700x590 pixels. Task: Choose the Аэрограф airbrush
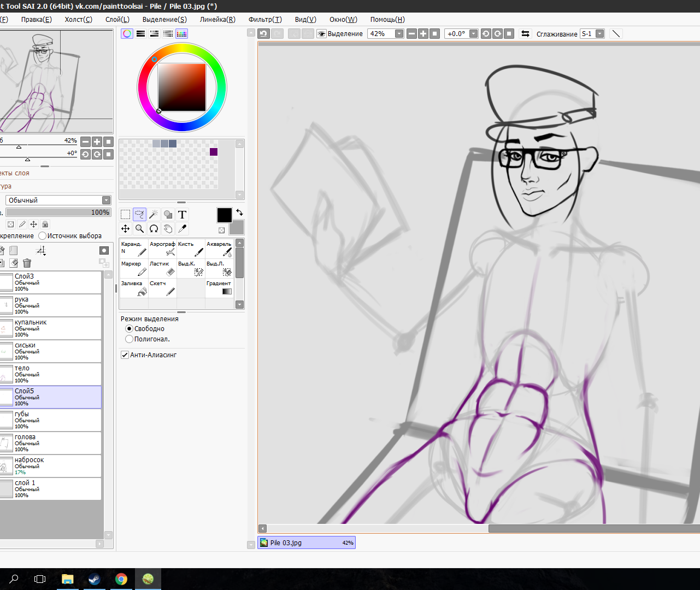click(162, 249)
